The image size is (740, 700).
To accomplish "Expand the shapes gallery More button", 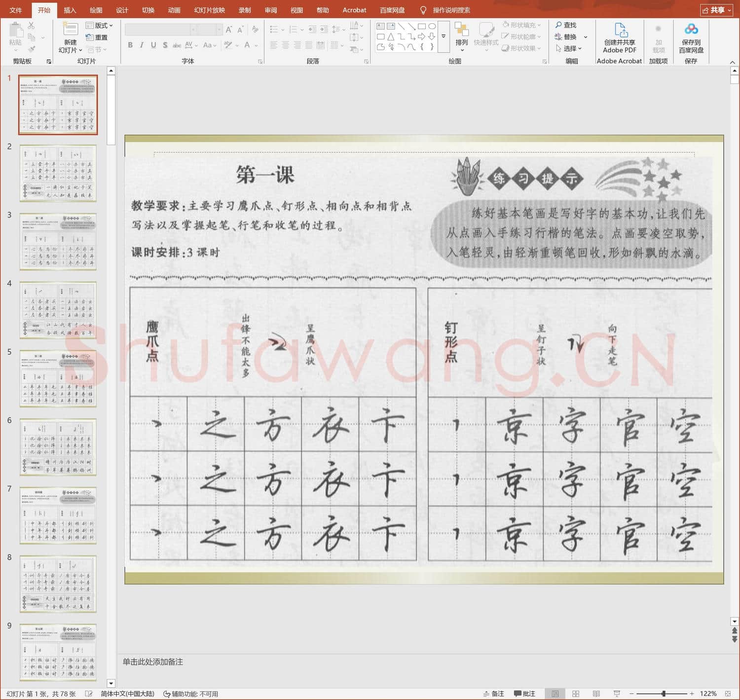I will (444, 37).
